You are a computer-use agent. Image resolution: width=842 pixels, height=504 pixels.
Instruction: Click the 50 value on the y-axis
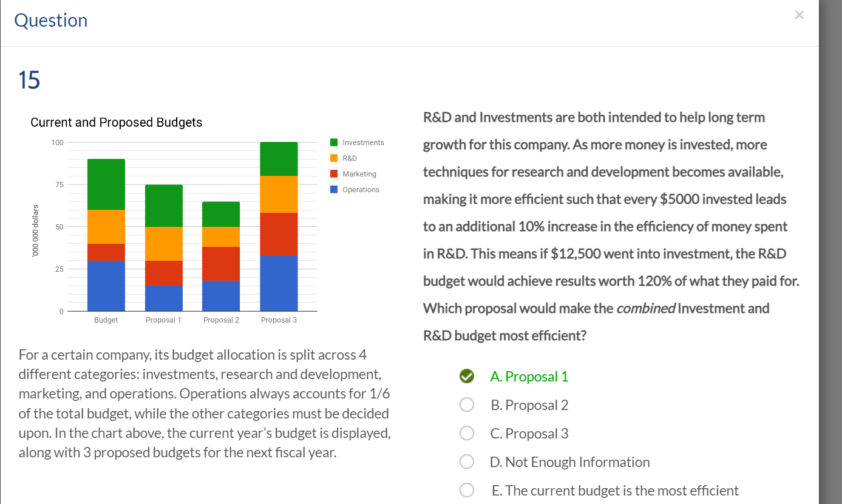tap(59, 227)
